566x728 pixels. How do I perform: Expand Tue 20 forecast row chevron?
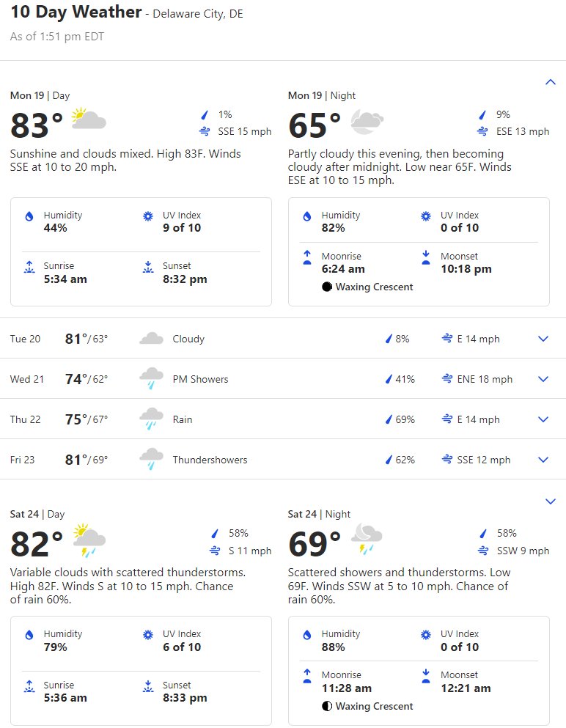pyautogui.click(x=543, y=339)
